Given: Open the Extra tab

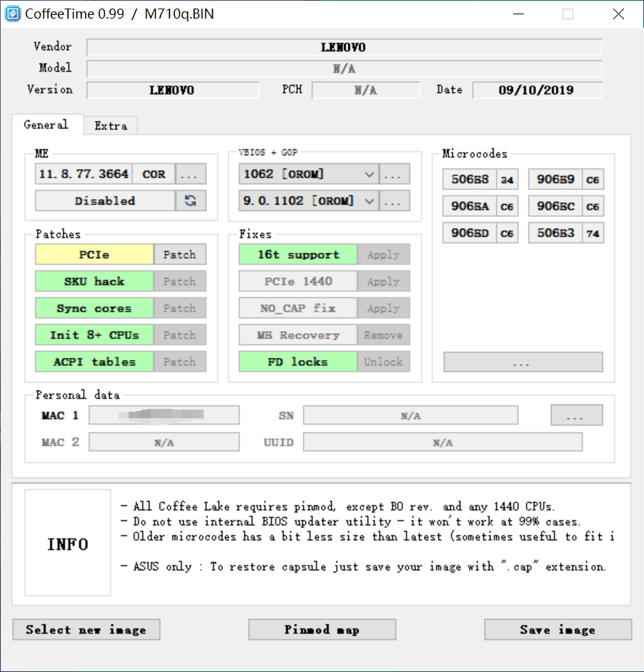Looking at the screenshot, I should pos(111,126).
